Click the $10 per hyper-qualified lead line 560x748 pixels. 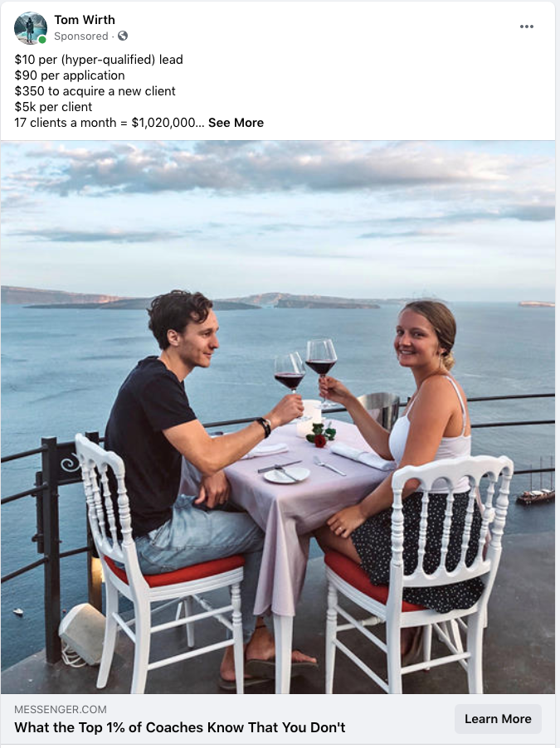click(99, 60)
